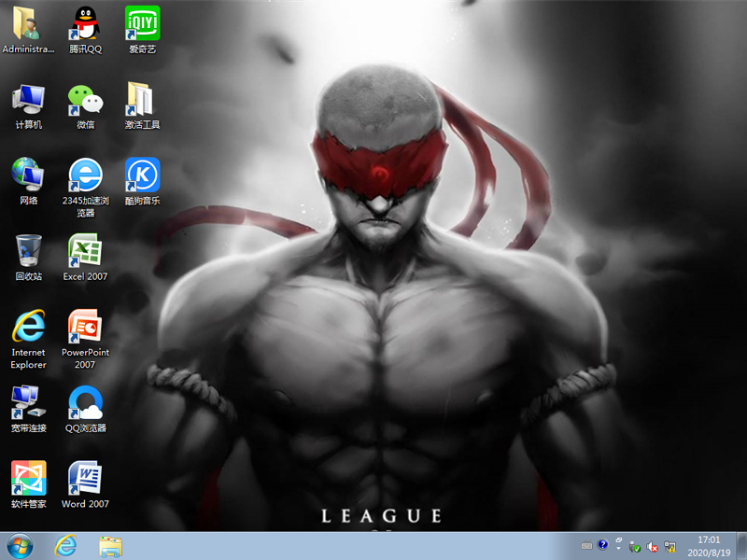Select the 回收站 Recycle Bin

pos(28,258)
